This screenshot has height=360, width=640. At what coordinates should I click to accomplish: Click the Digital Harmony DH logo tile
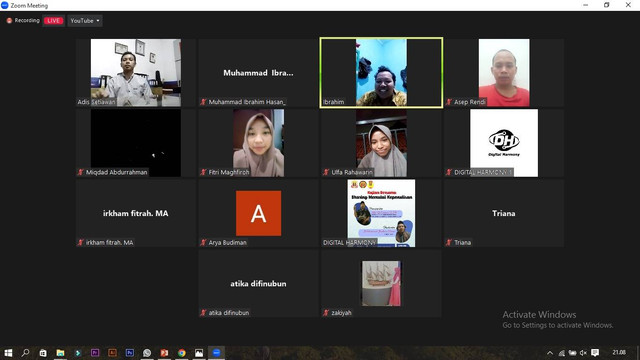504,143
